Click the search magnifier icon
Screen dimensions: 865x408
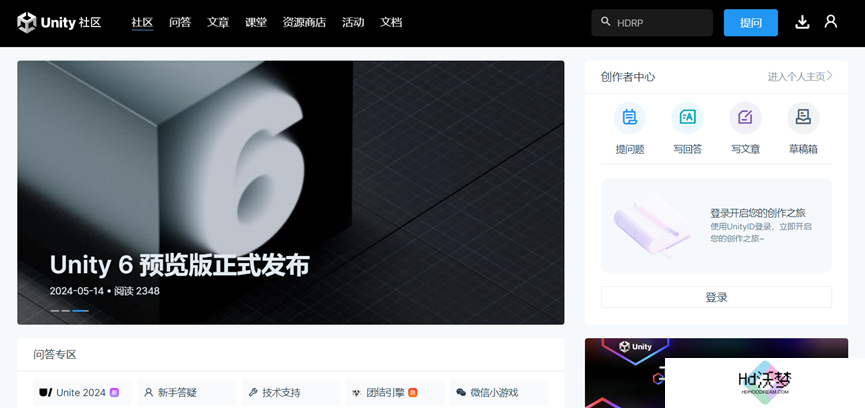[605, 22]
